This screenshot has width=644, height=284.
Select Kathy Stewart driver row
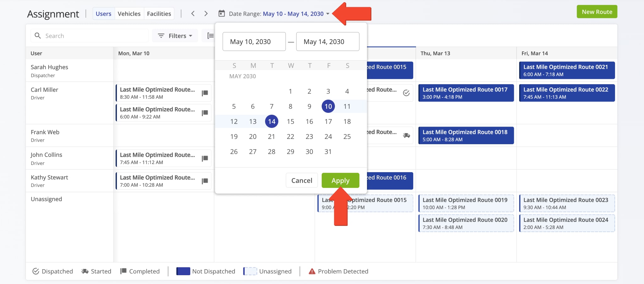69,181
